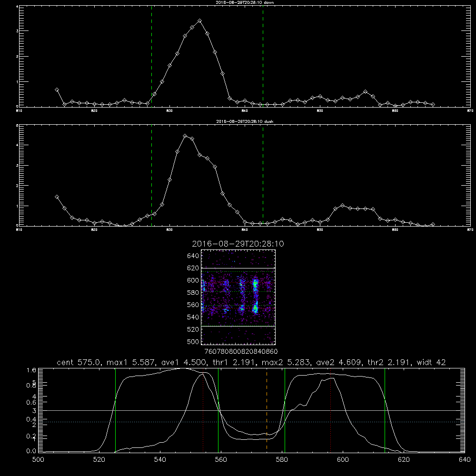Click the left green dashed line in the dawn plot
Image resolution: width=476 pixels, height=476 pixels.
(151, 56)
